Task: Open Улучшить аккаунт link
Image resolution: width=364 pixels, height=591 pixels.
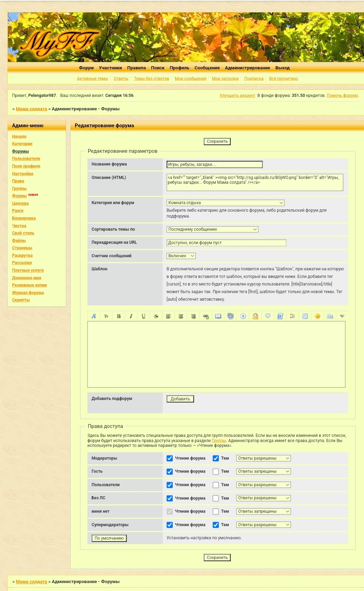Action: [237, 96]
